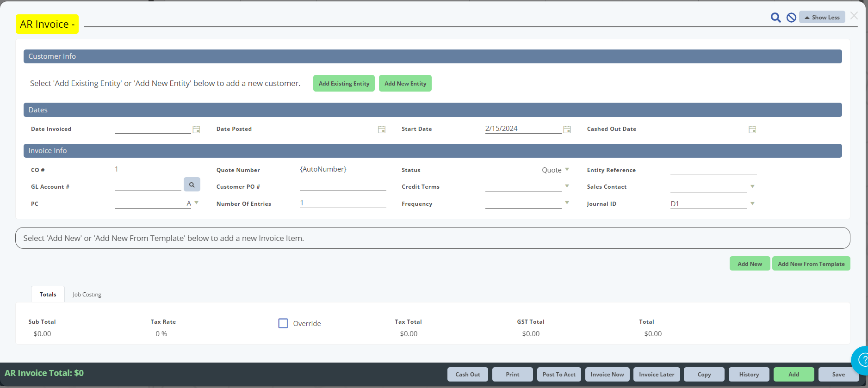
Task: Click the search magnifier icon at top right
Action: pos(775,18)
